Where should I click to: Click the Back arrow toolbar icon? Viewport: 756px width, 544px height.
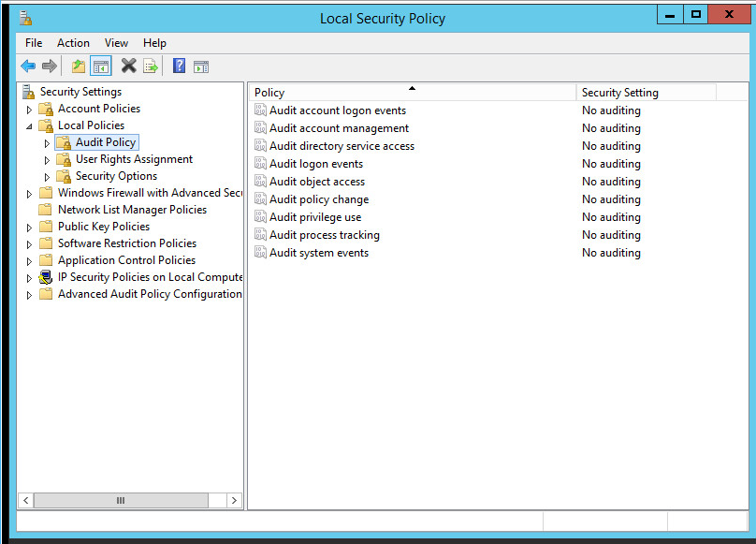point(28,66)
